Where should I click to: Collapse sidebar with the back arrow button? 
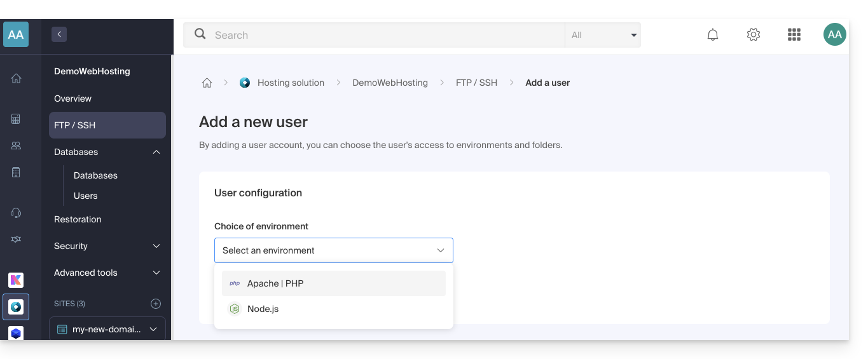[x=59, y=34]
